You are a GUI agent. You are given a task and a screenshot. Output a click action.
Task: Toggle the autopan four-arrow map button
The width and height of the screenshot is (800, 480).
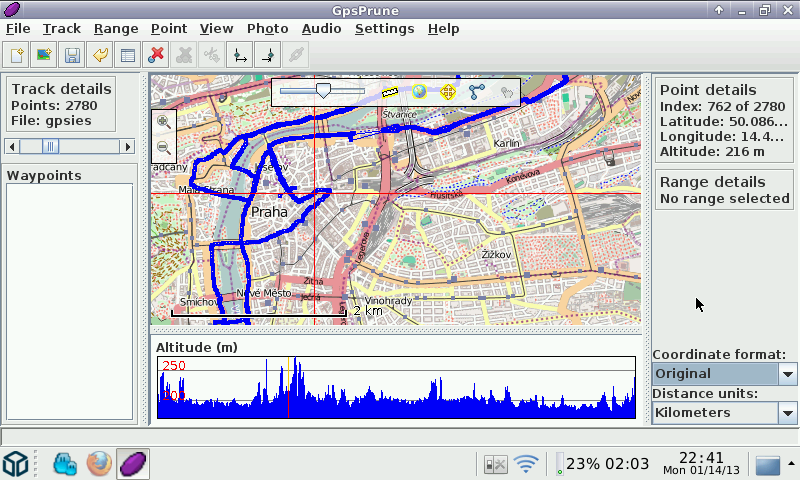click(x=447, y=92)
